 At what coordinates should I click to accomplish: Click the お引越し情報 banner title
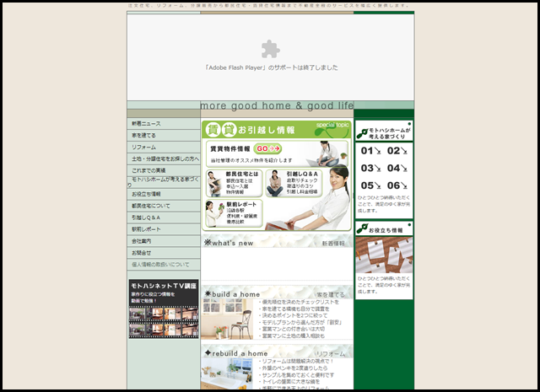point(267,130)
